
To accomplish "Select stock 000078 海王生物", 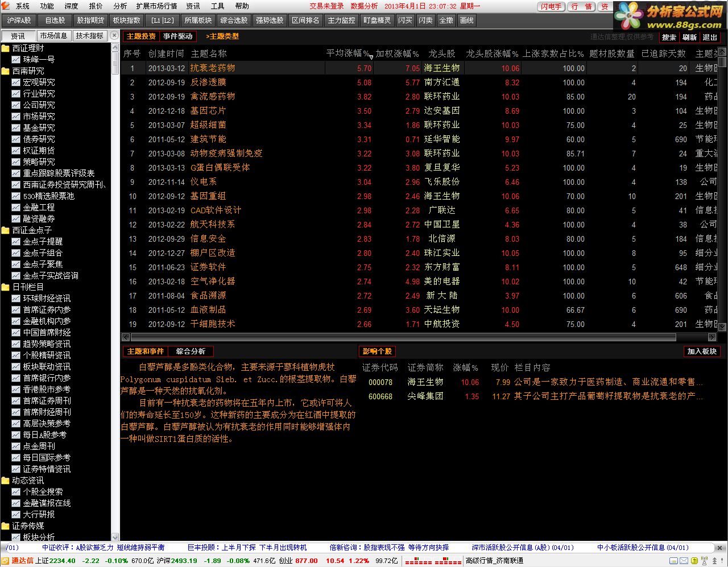I will [535, 382].
